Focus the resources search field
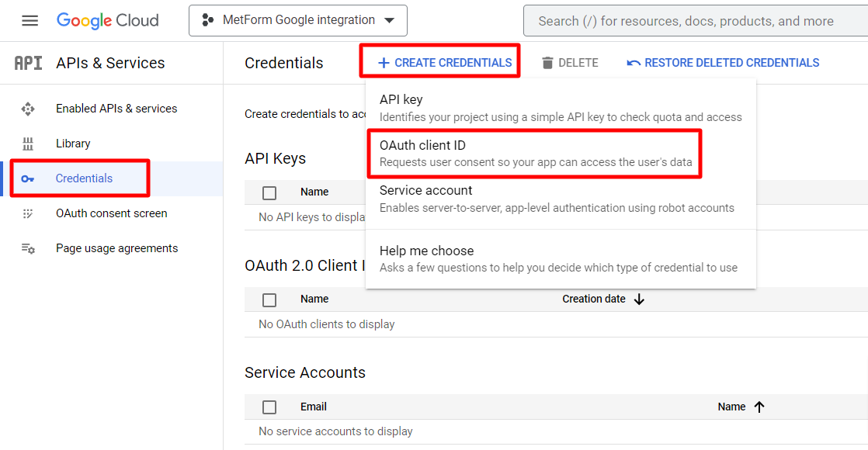The image size is (868, 450). click(696, 21)
